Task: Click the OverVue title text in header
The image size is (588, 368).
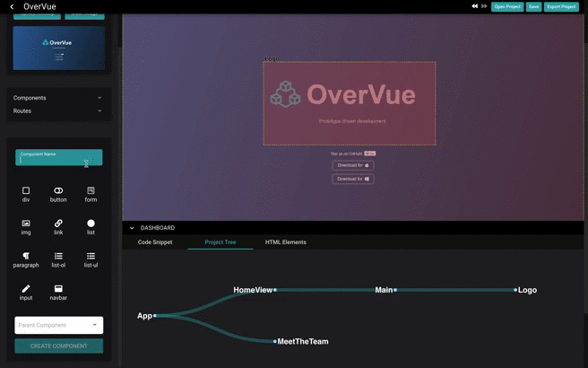Action: pyautogui.click(x=39, y=6)
